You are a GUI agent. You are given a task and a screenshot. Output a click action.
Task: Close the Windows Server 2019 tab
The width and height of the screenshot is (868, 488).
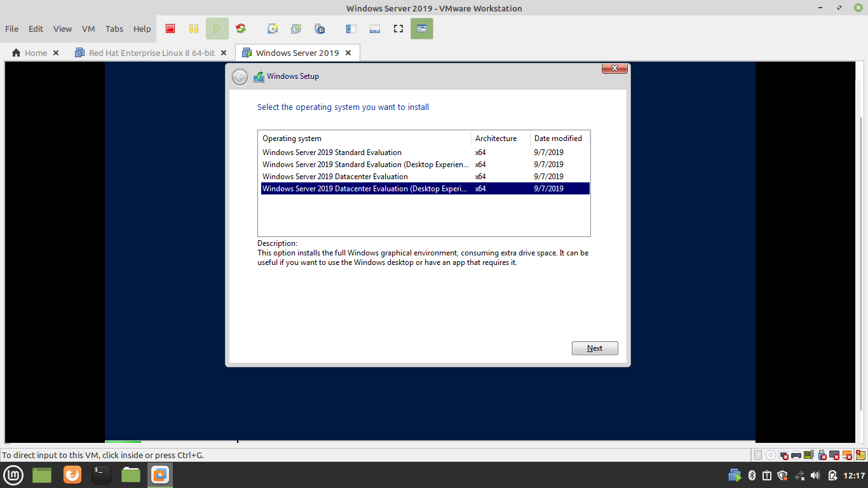coord(348,53)
